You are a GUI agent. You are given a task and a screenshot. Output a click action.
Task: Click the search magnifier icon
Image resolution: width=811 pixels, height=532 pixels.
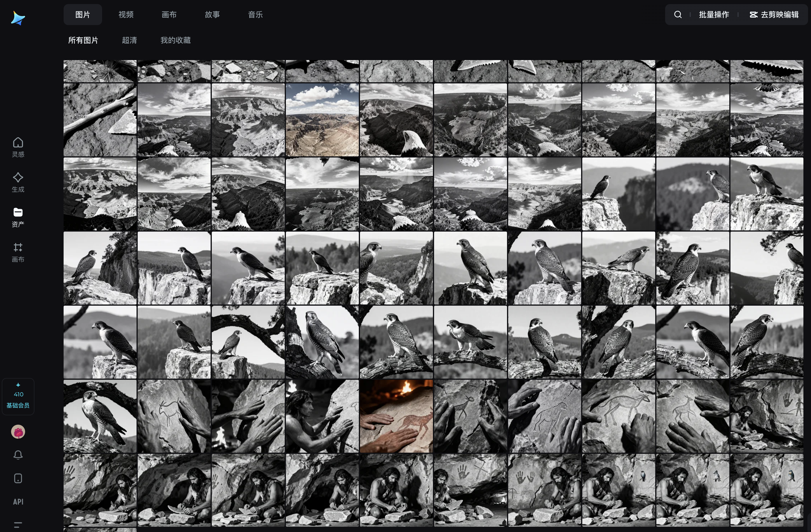pyautogui.click(x=678, y=15)
